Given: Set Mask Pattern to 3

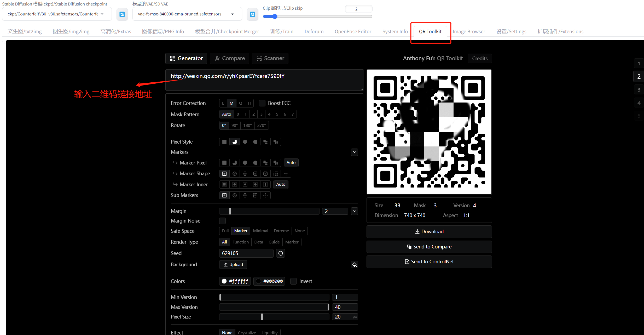Looking at the screenshot, I should click(x=261, y=114).
